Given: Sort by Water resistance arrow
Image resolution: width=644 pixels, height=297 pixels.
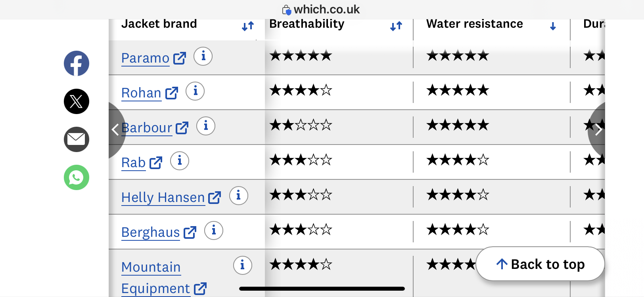Looking at the screenshot, I should click(x=553, y=26).
